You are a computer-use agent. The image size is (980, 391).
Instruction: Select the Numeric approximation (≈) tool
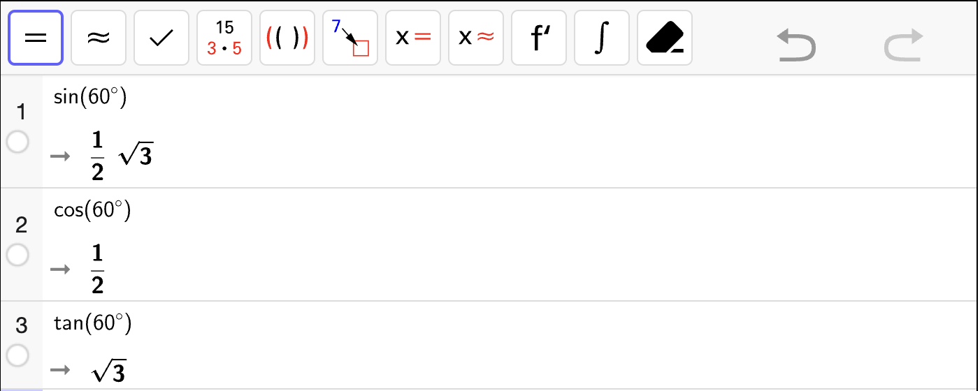99,38
